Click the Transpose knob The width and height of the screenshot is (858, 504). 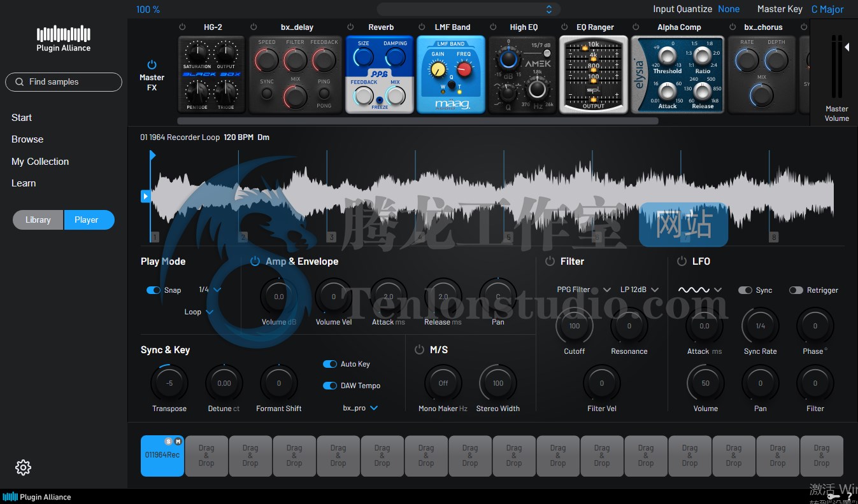click(x=169, y=383)
